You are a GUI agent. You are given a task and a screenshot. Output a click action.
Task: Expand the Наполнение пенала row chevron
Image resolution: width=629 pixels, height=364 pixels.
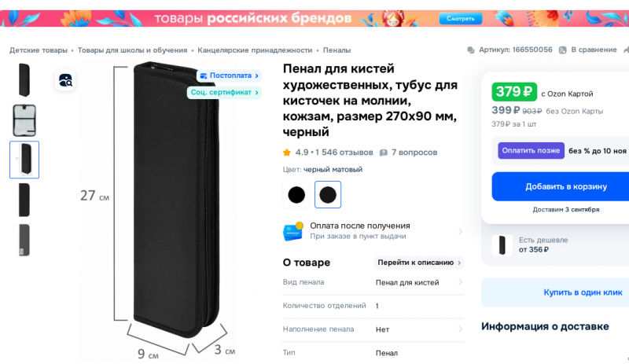click(460, 329)
